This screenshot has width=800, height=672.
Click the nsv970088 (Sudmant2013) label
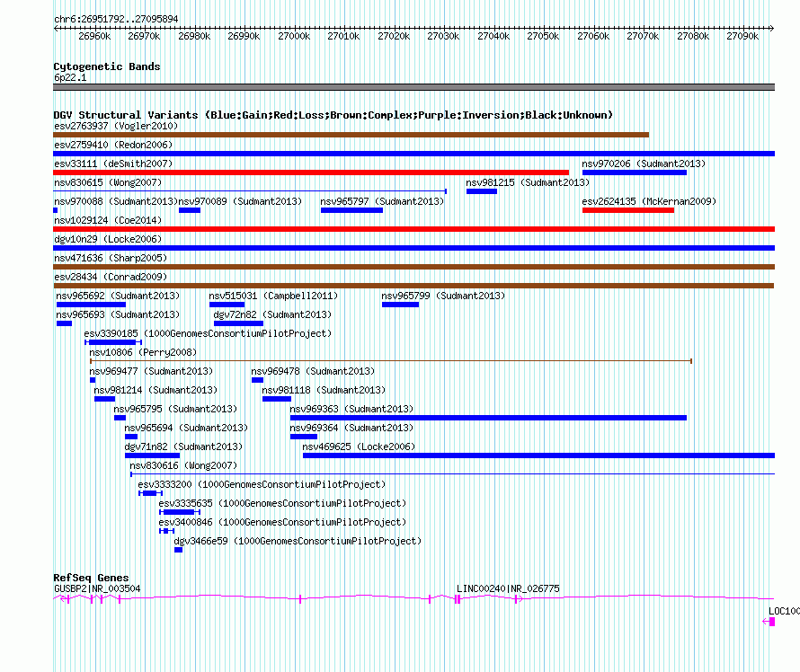(116, 201)
